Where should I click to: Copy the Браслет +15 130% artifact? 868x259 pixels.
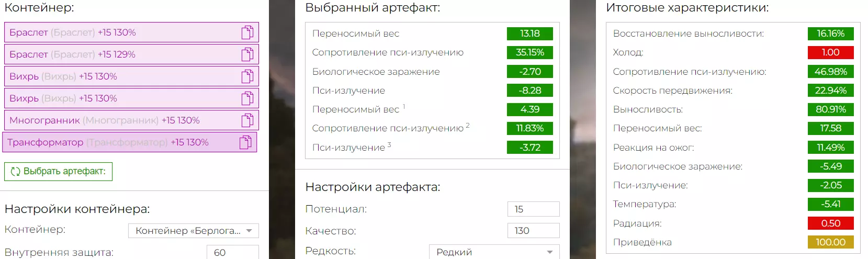pos(247,32)
